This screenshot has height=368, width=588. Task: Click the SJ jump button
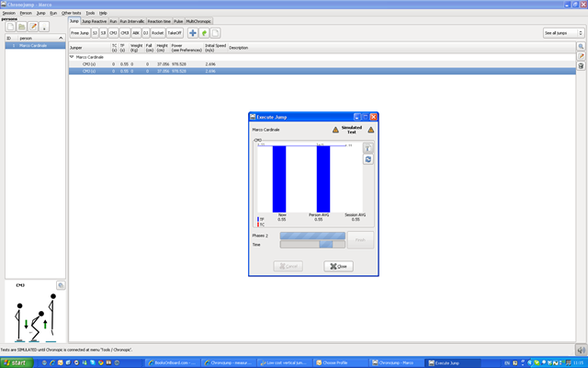(95, 33)
